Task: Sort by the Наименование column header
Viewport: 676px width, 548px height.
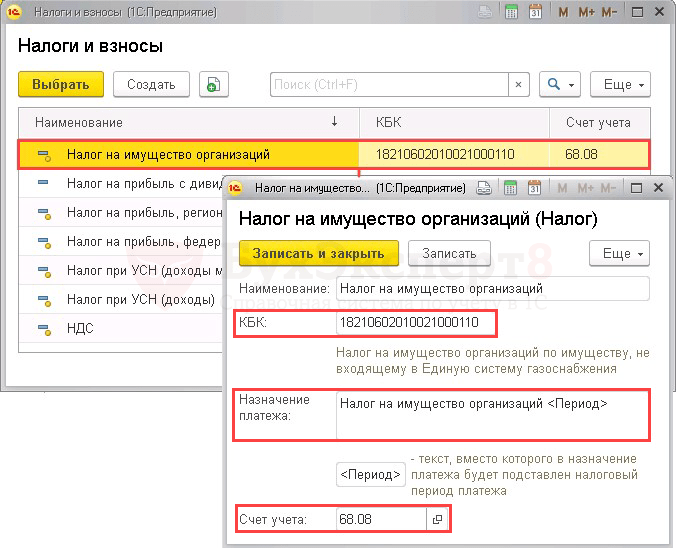Action: coord(189,123)
